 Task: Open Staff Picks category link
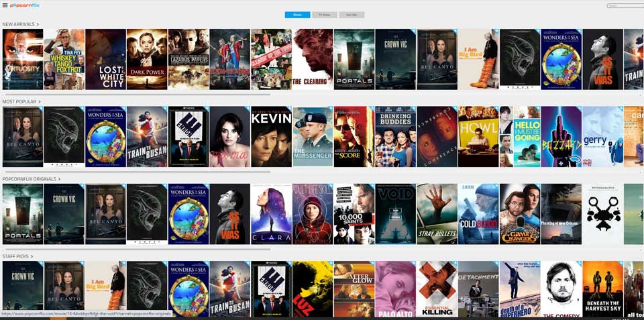click(15, 256)
